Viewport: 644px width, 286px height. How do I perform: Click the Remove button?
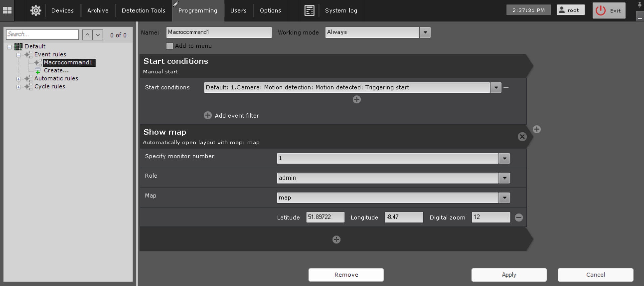346,275
